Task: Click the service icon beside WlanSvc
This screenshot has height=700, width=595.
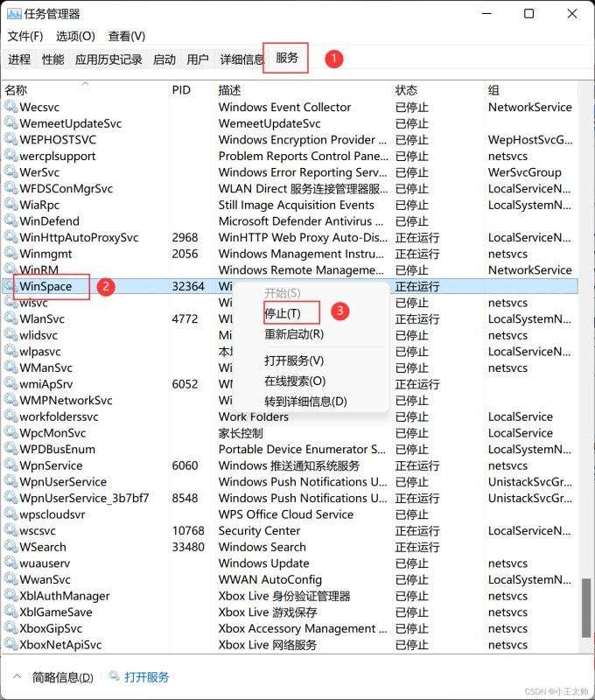Action: 10,318
